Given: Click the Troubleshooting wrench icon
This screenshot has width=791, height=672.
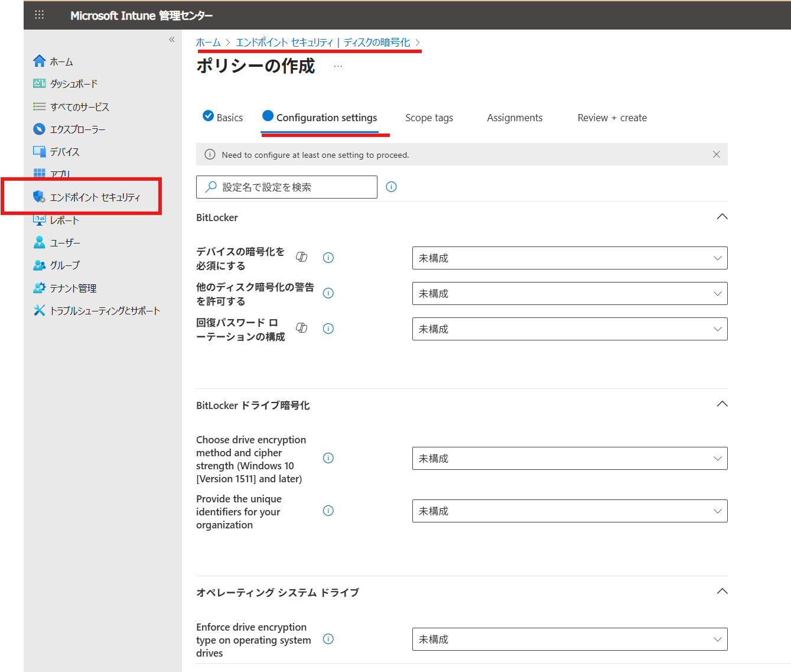Looking at the screenshot, I should click(40, 310).
